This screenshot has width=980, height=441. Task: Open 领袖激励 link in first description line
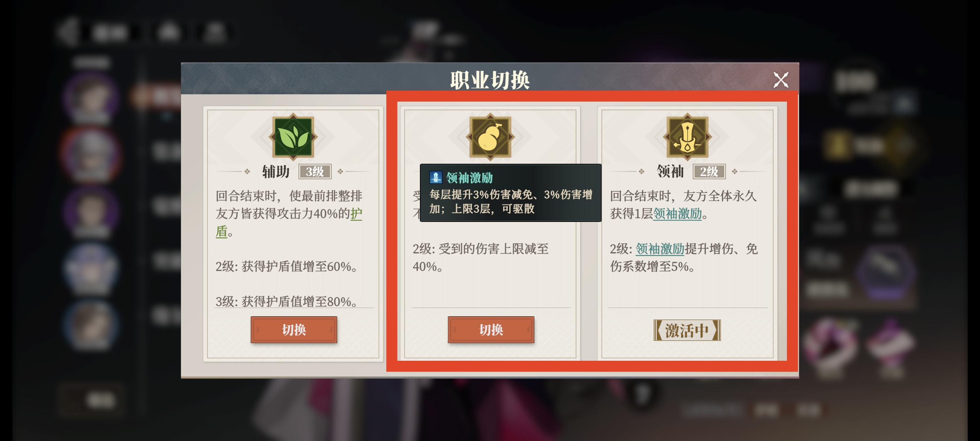pos(677,214)
